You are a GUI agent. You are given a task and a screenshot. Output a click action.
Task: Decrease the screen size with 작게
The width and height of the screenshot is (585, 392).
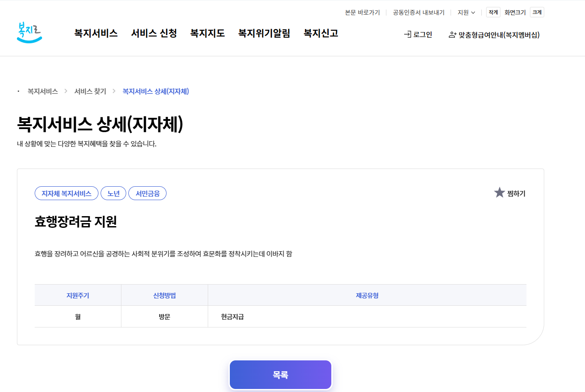tap(493, 12)
